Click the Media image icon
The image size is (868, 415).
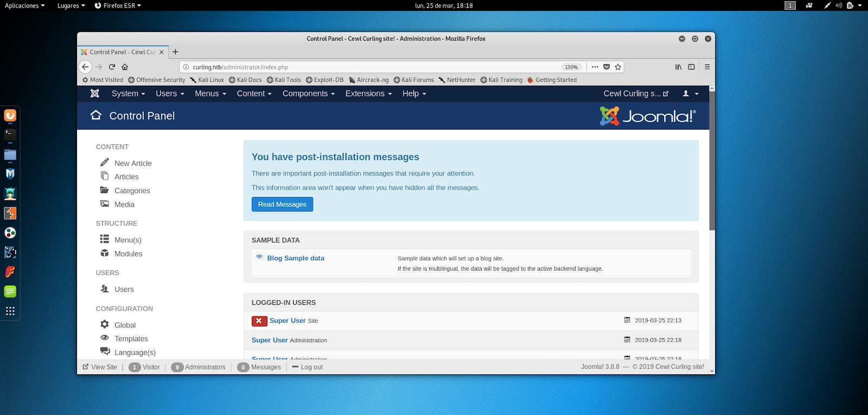[x=105, y=203]
